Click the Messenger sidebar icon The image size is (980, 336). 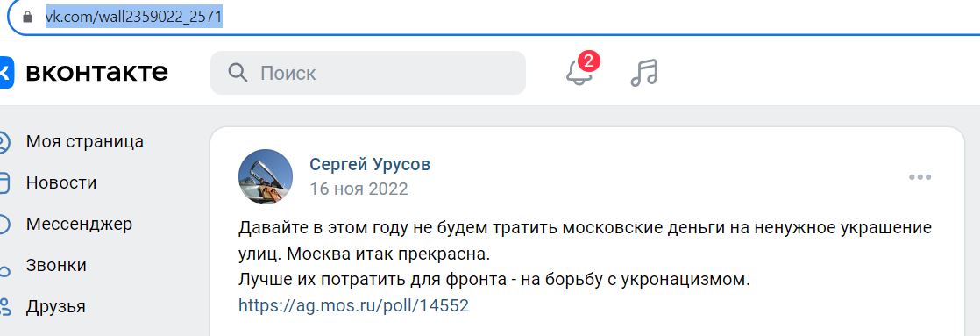click(4, 225)
